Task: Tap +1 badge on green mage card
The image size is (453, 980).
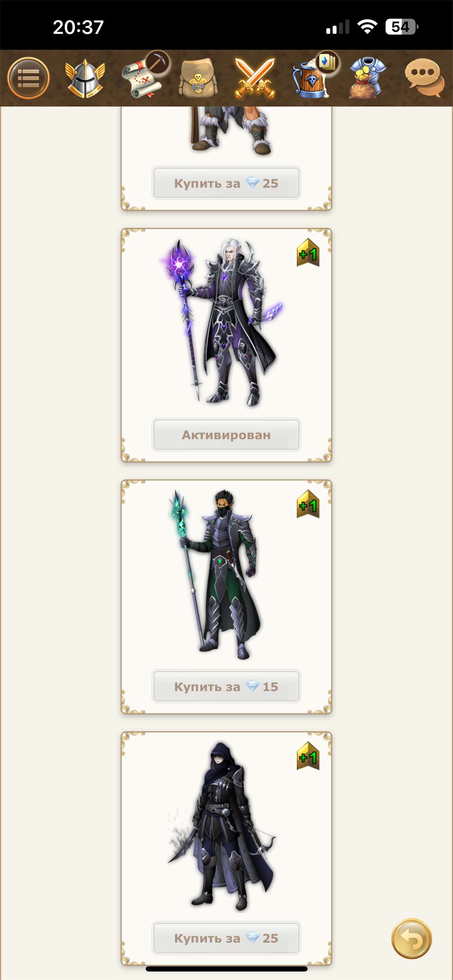Action: pos(308,504)
